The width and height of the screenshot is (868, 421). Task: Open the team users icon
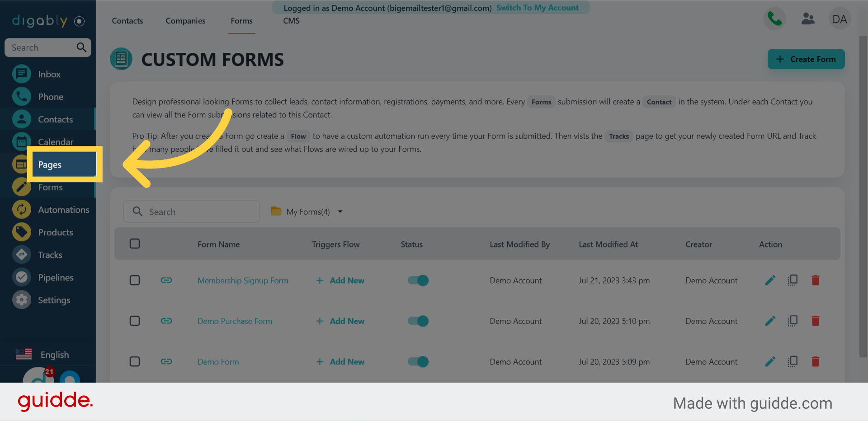point(807,19)
